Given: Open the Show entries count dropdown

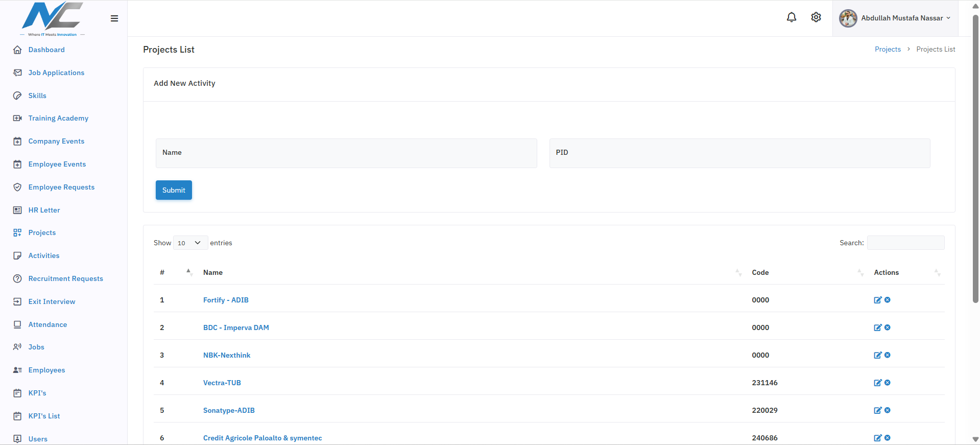Looking at the screenshot, I should click(x=190, y=243).
